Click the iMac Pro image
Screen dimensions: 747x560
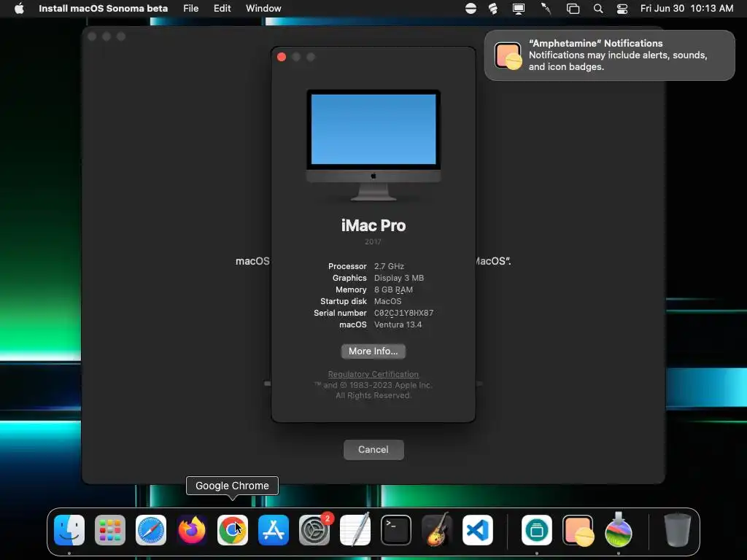(373, 145)
